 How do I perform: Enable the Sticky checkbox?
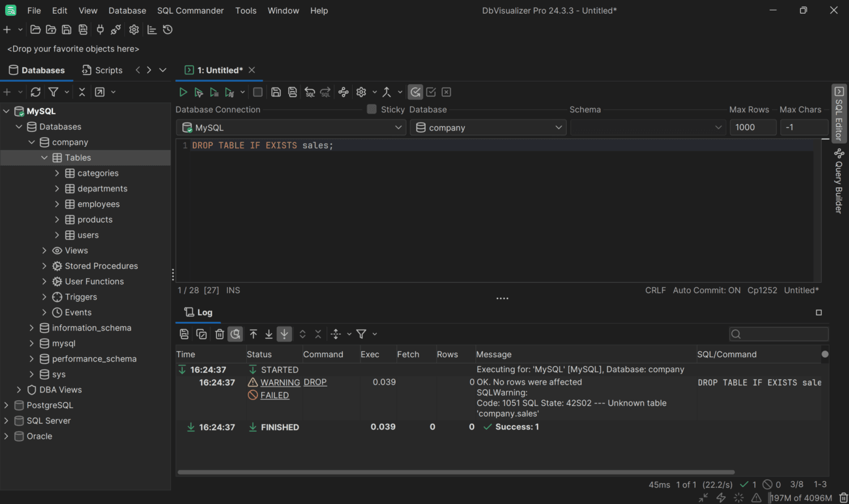372,110
